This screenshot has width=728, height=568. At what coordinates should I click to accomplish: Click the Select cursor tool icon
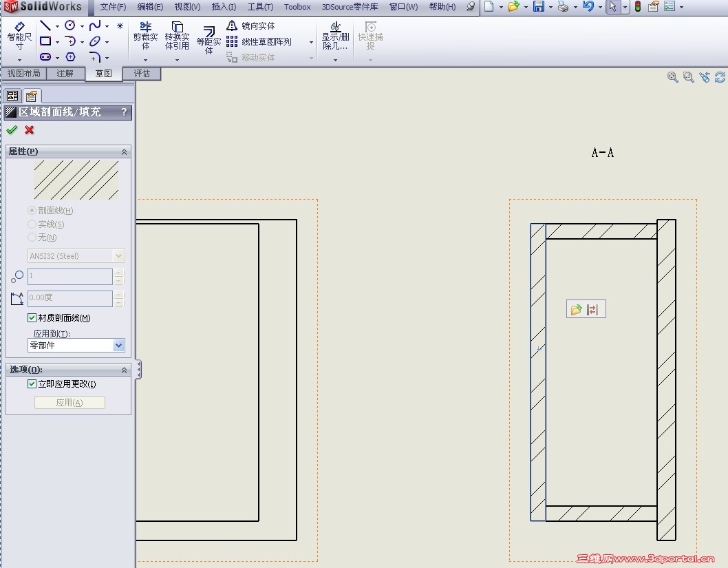click(x=613, y=6)
